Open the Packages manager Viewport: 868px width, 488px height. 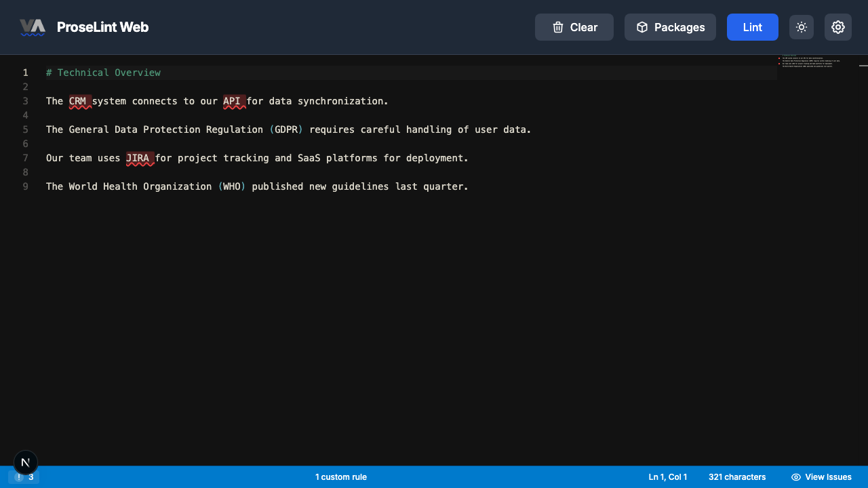(x=670, y=27)
